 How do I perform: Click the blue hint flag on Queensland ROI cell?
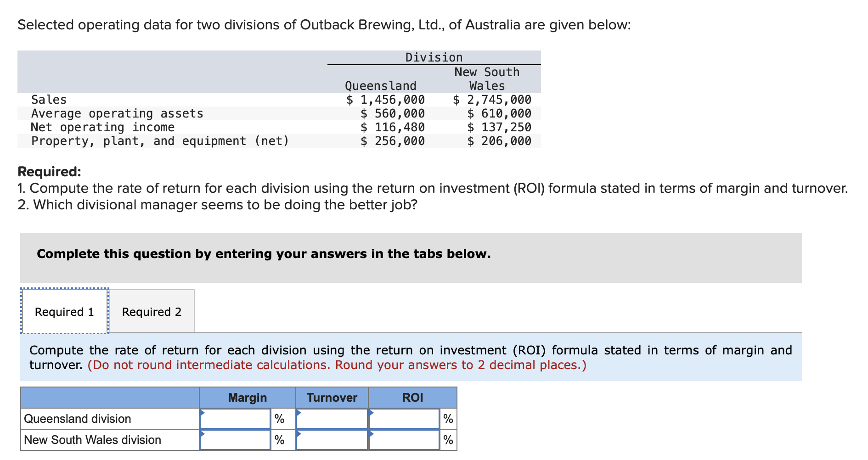click(371, 414)
